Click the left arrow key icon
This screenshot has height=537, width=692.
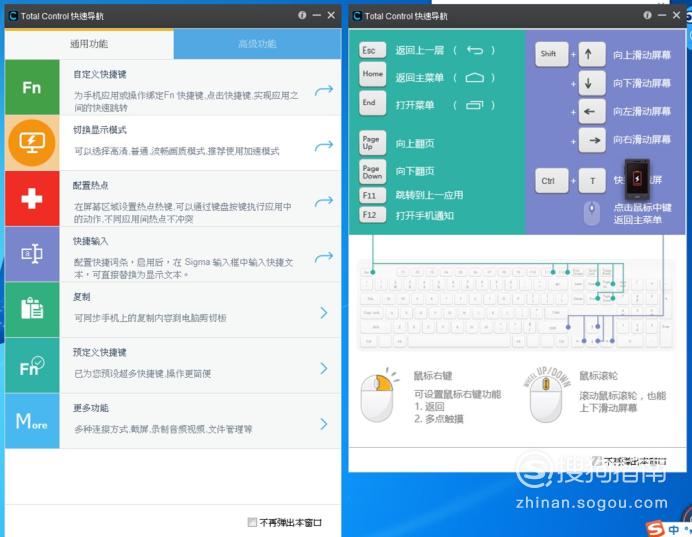[x=591, y=112]
